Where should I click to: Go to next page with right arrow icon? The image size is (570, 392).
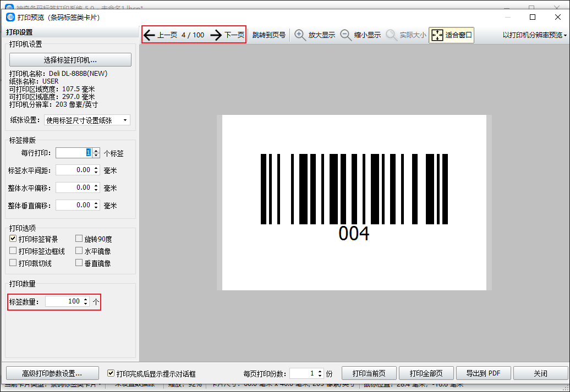(216, 35)
